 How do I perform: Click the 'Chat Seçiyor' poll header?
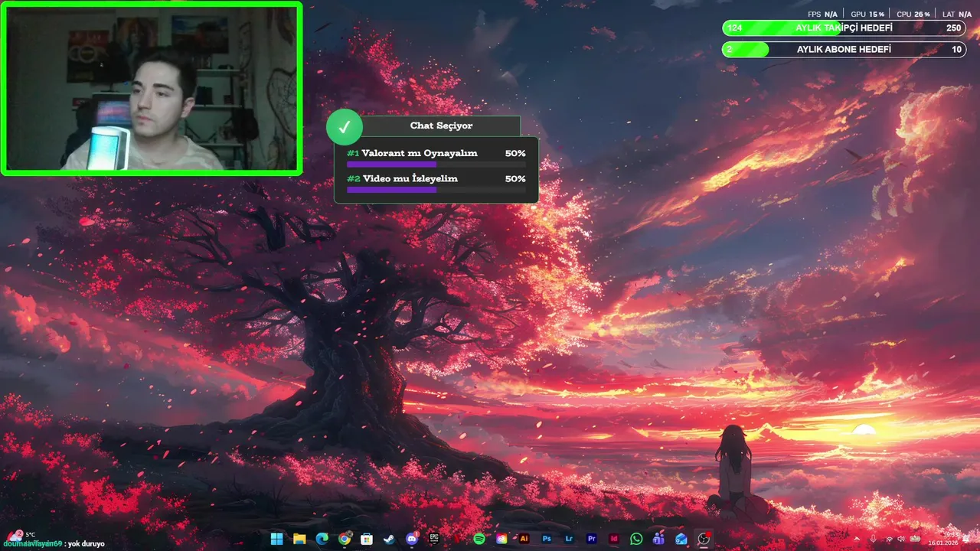click(441, 126)
